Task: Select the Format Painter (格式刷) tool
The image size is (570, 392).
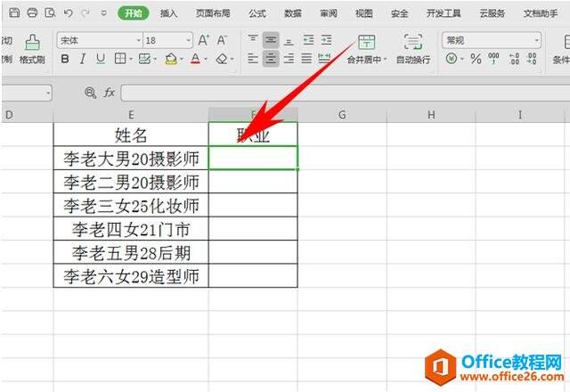Action: coord(32,49)
